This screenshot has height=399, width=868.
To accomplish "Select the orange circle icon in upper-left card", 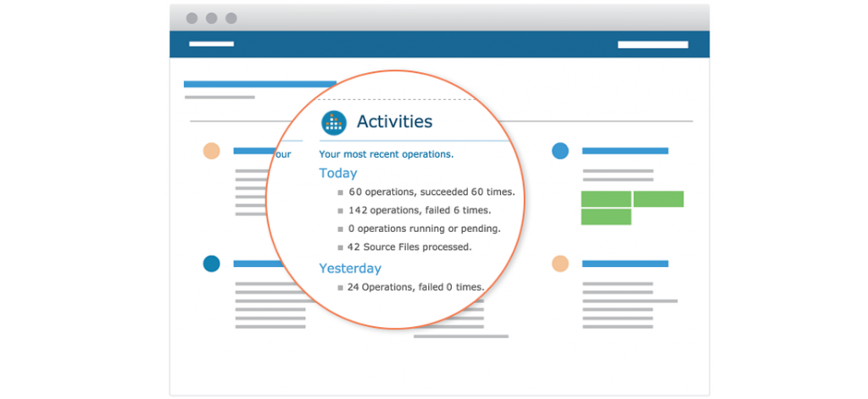I will click(211, 151).
